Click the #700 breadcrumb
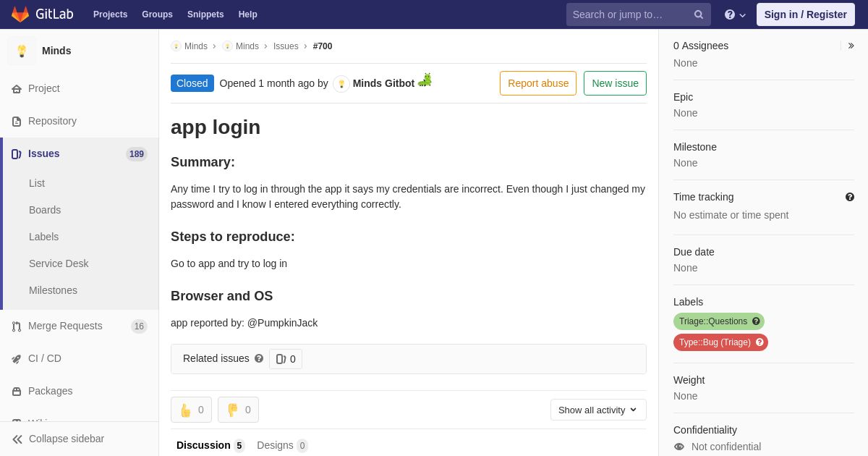Screen dimensions: 868x456 coord(323,46)
